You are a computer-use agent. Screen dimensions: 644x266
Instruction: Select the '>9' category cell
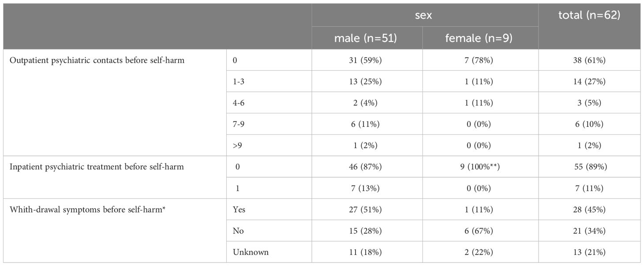click(269, 145)
